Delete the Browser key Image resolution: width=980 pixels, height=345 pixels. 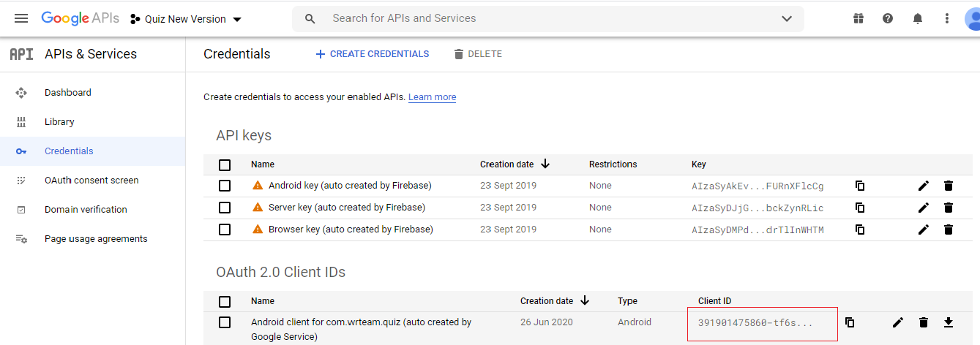[x=949, y=230]
